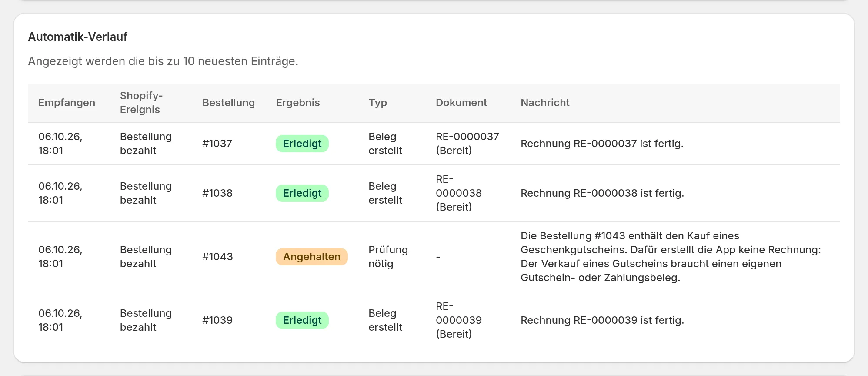The image size is (868, 376).
Task: Click the "Erledigt" badge for order #1037
Action: pos(302,144)
